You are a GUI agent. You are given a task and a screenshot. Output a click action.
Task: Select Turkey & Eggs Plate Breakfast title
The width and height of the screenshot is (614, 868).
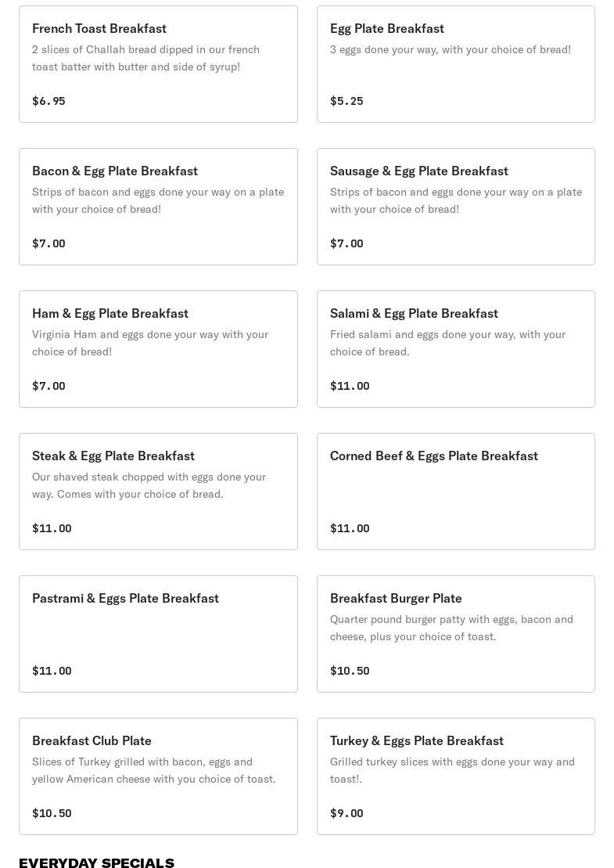(416, 740)
